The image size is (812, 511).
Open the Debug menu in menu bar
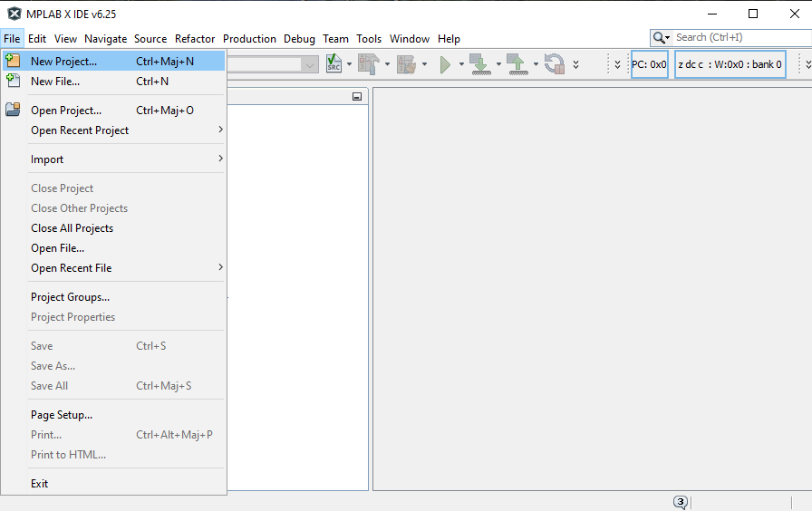tap(299, 39)
